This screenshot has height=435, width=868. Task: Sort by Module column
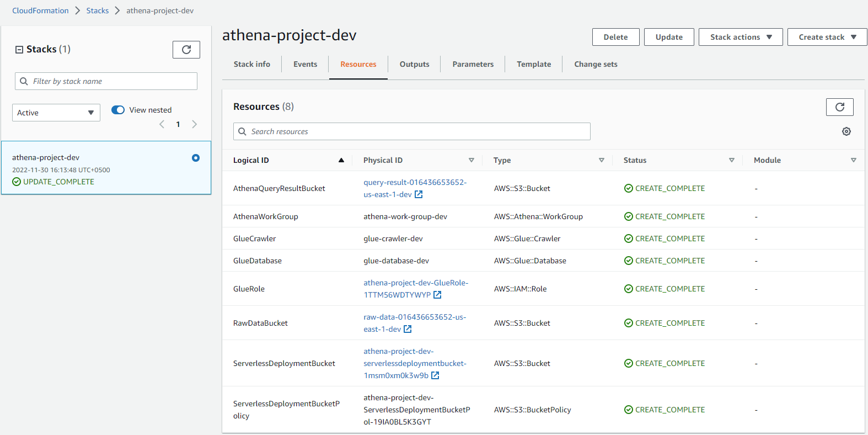854,160
